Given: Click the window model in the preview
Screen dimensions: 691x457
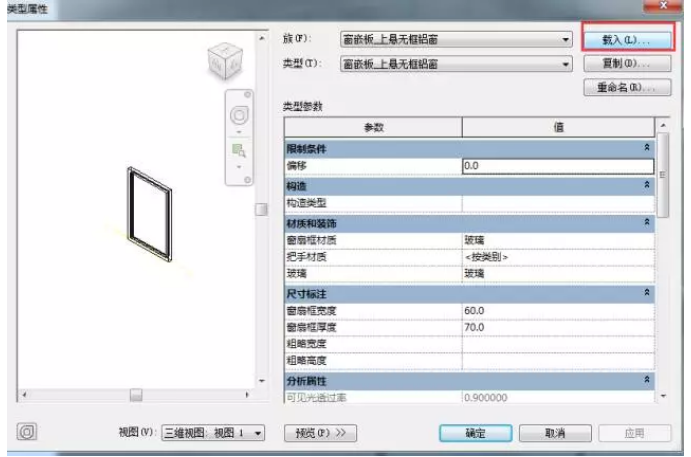Looking at the screenshot, I should coord(150,214).
